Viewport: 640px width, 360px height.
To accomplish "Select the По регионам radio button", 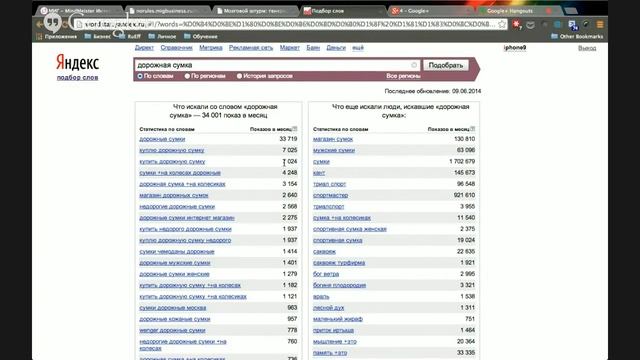I will [x=187, y=76].
